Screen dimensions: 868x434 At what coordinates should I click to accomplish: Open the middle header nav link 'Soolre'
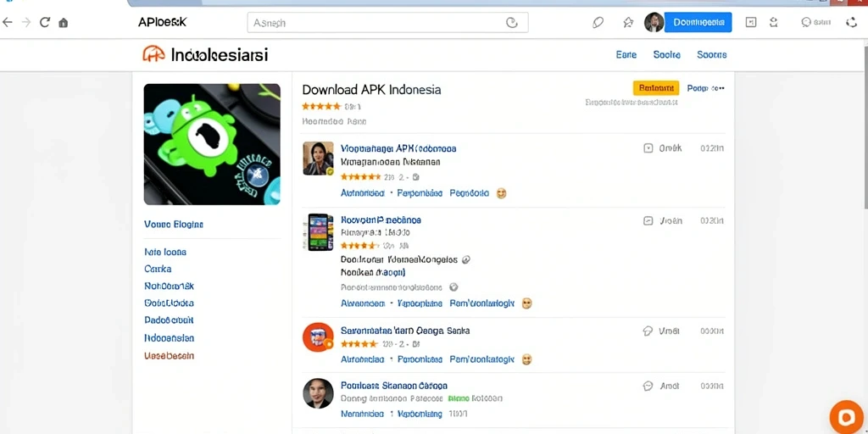point(666,55)
